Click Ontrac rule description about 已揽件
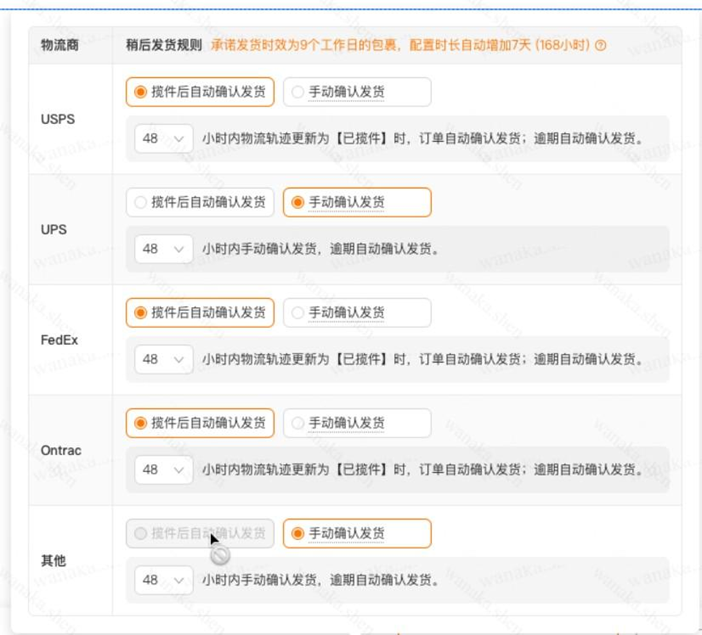Screen dimensions: 702x635 [x=423, y=469]
